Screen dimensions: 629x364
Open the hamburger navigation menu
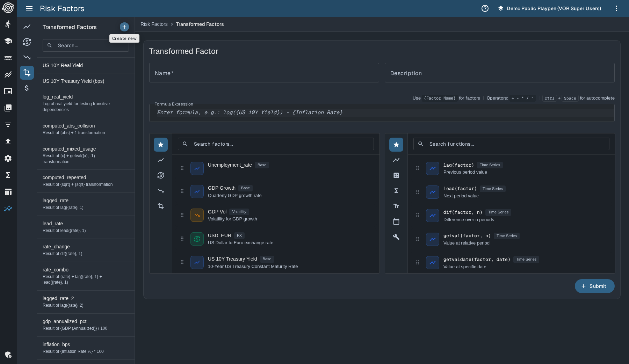(29, 8)
